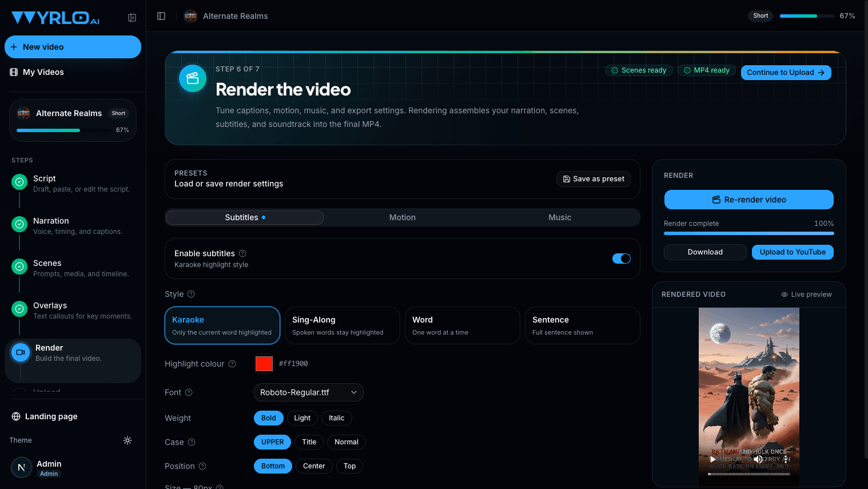The image size is (868, 489).
Task: Show help for Enable subtitles
Action: (x=242, y=253)
